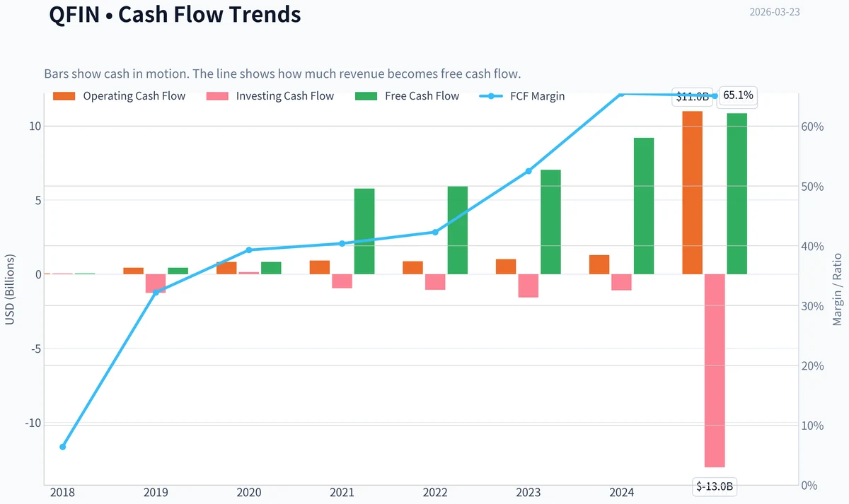Click the date 2026-03-23
The height and width of the screenshot is (504, 849).
coord(775,12)
